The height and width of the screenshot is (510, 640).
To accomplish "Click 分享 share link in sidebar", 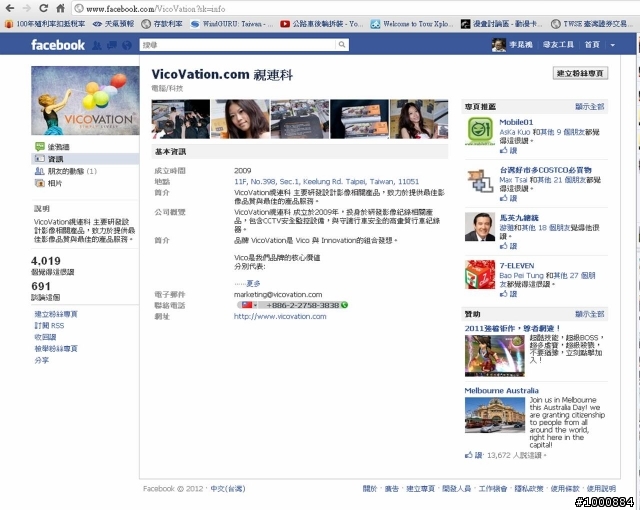I will click(42, 360).
